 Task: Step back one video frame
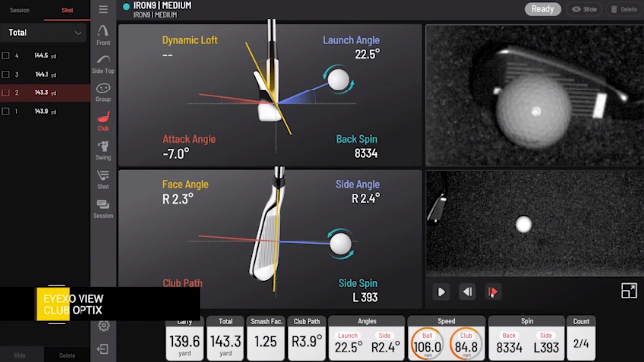467,292
